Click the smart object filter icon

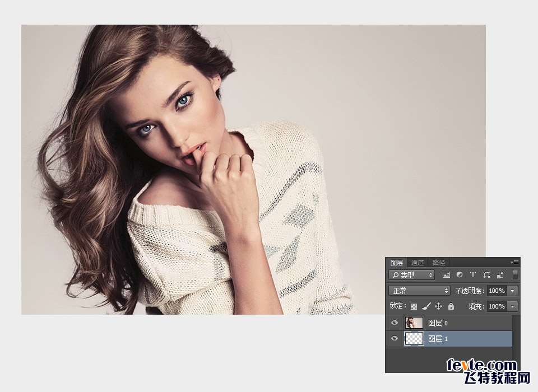500,275
